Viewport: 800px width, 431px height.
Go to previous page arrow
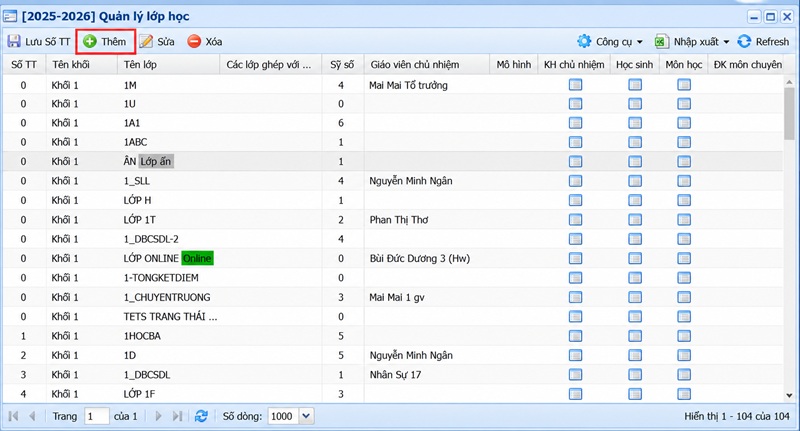click(32, 416)
